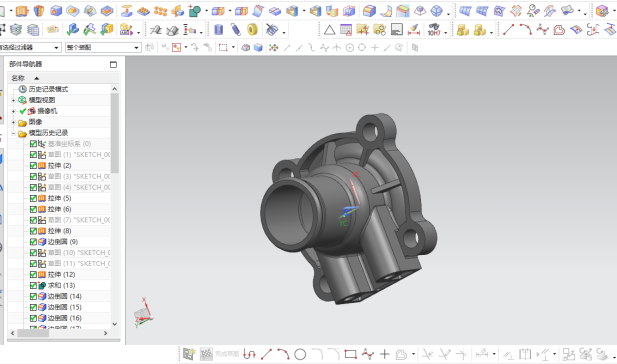Click the triangle datum icon
Image resolution: width=617 pixels, height=364 pixels.
coord(329,30)
